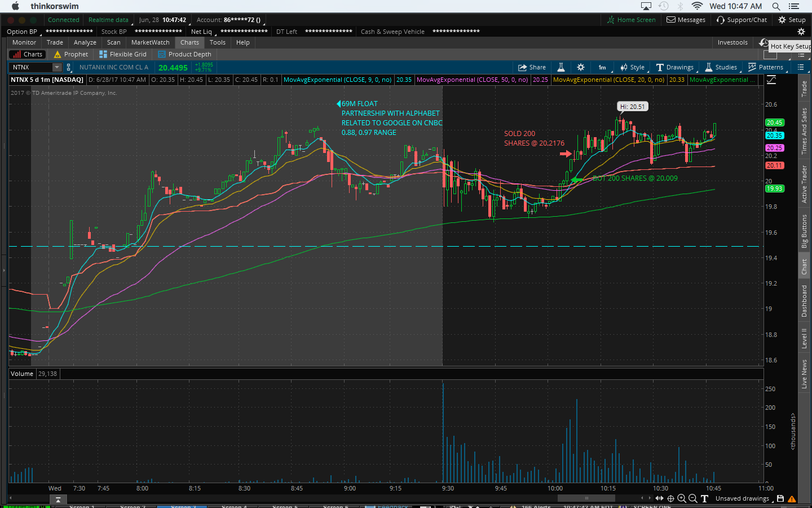Open the Unsaved drawings dropdown
The width and height of the screenshot is (812, 508).
pyautogui.click(x=743, y=498)
